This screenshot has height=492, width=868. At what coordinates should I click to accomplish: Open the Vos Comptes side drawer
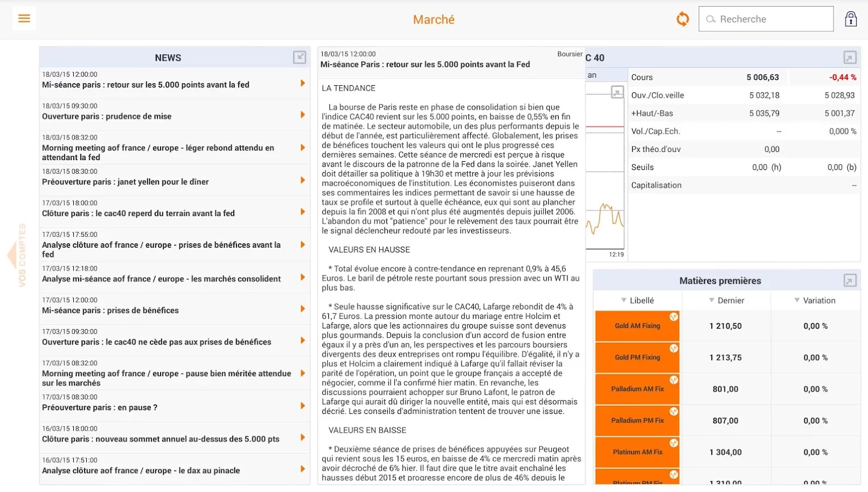tap(17, 255)
